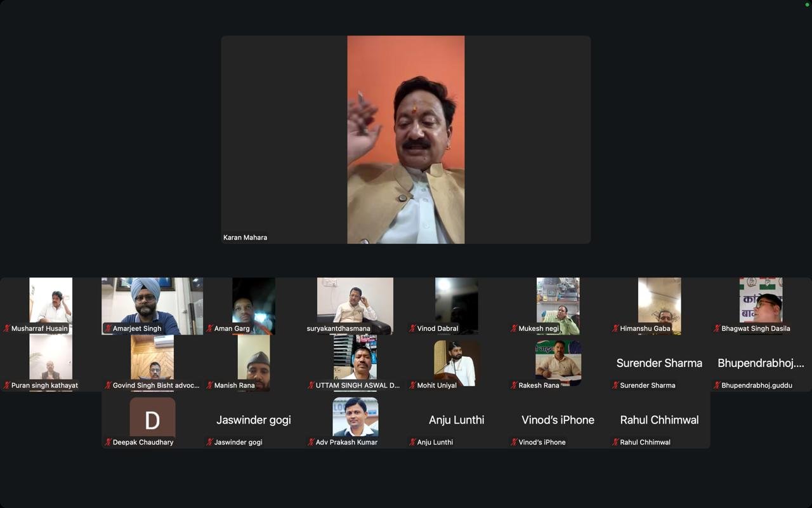812x508 pixels.
Task: Select the Jaswinder gogi participant tile
Action: [x=254, y=420]
